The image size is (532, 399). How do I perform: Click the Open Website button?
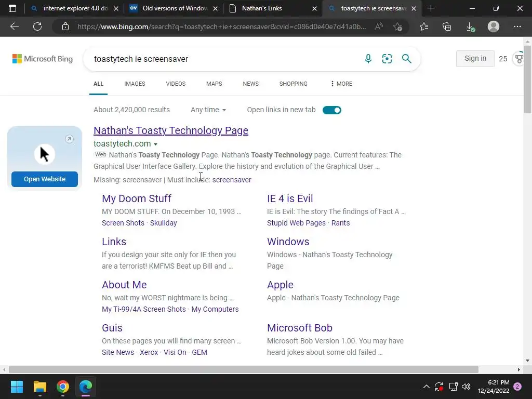pyautogui.click(x=45, y=179)
